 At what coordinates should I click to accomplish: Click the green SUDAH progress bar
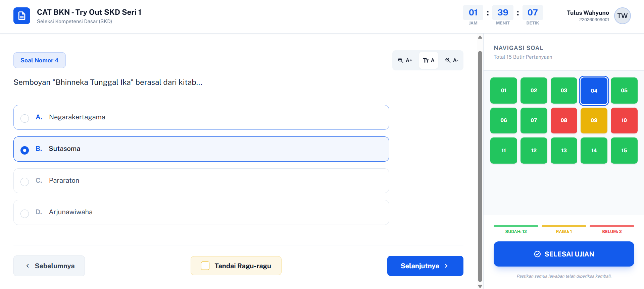pos(516,226)
